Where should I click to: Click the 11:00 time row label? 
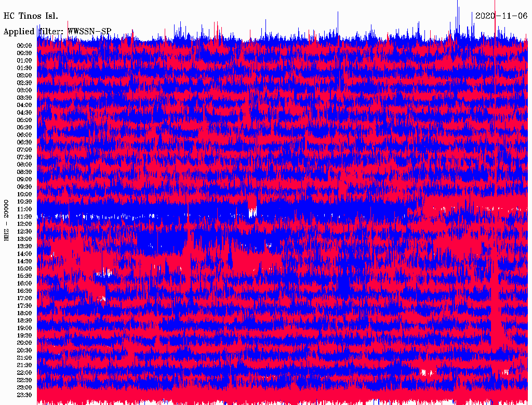click(24, 209)
